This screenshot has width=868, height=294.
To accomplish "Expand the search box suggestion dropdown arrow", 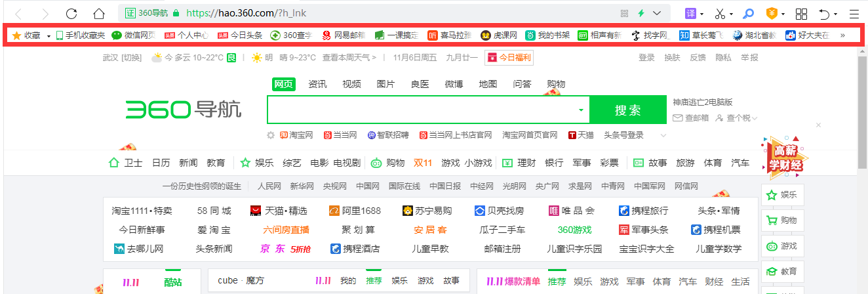I will (x=581, y=110).
